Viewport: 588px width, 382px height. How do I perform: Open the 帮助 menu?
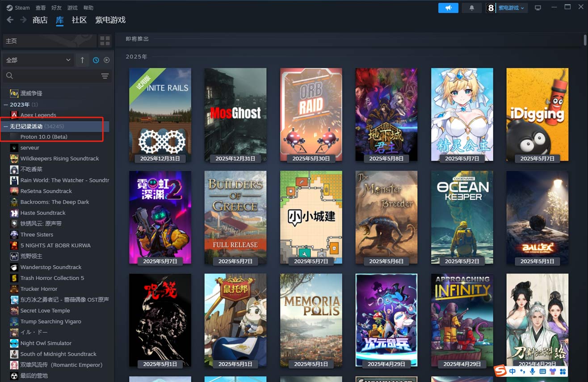88,8
